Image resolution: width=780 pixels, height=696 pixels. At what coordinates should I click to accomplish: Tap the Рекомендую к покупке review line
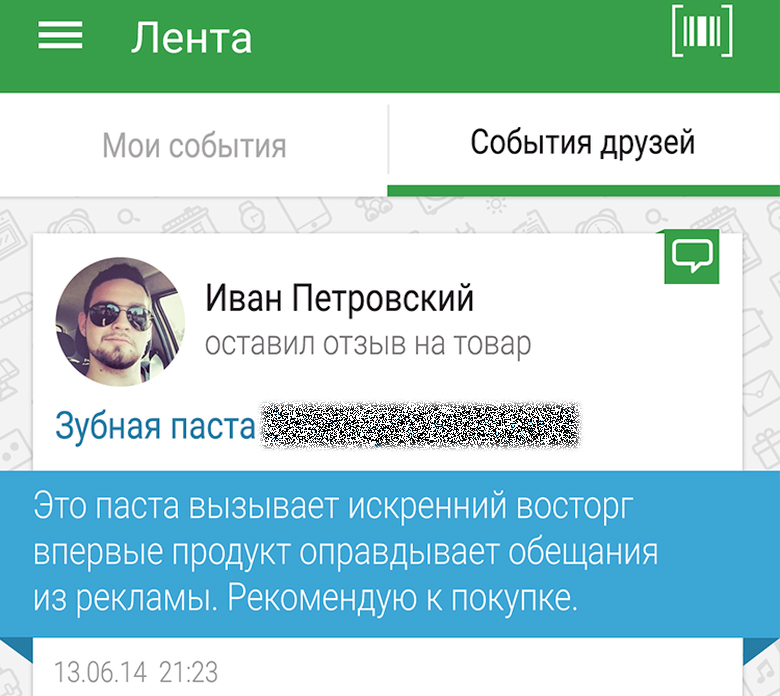pyautogui.click(x=402, y=597)
